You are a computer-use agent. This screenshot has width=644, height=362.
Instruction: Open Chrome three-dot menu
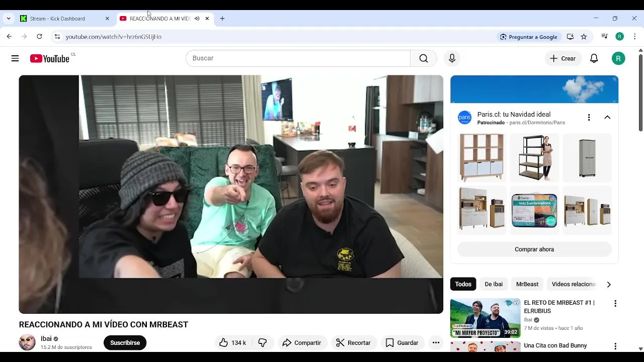[x=635, y=37]
